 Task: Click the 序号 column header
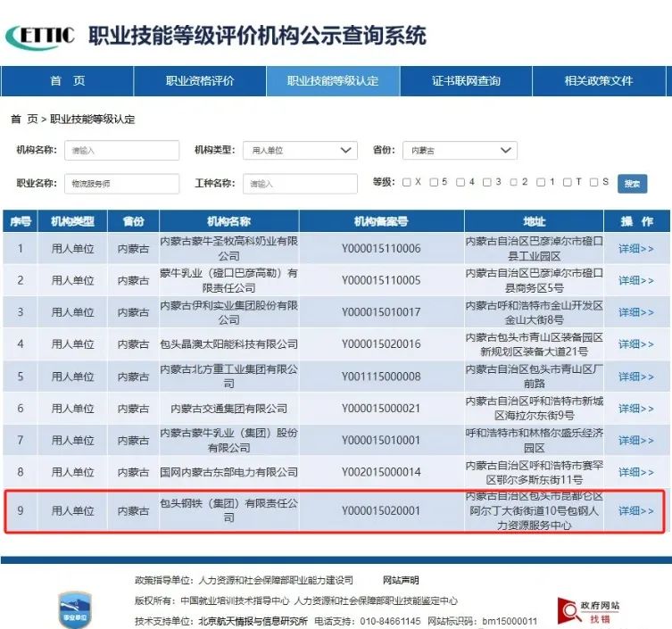(21, 221)
